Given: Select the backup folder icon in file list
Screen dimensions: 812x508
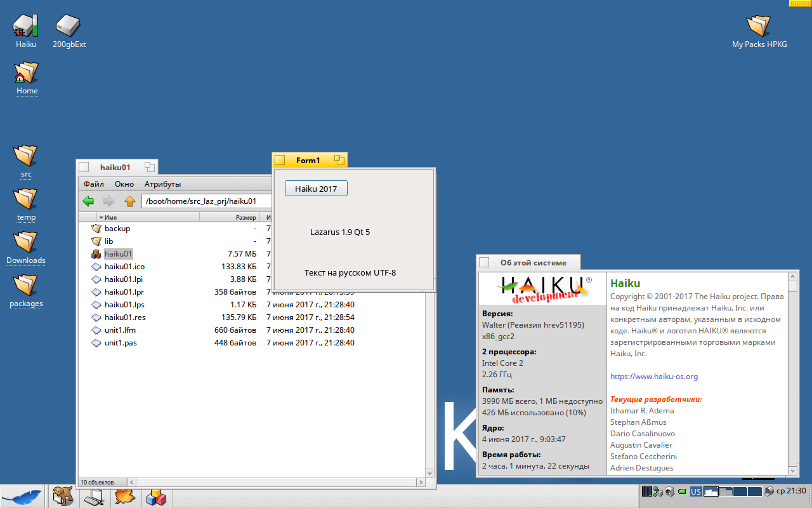Looking at the screenshot, I should coord(96,228).
